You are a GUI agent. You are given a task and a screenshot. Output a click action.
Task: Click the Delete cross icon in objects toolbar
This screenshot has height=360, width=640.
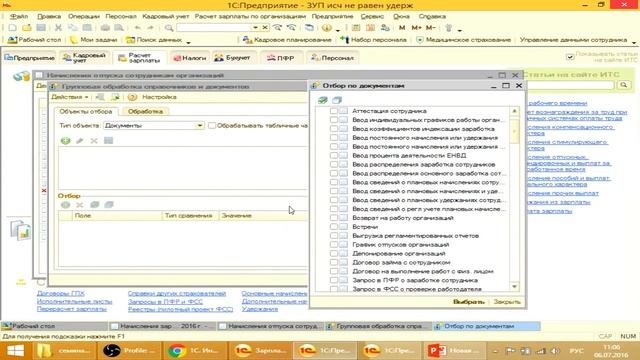(x=94, y=141)
